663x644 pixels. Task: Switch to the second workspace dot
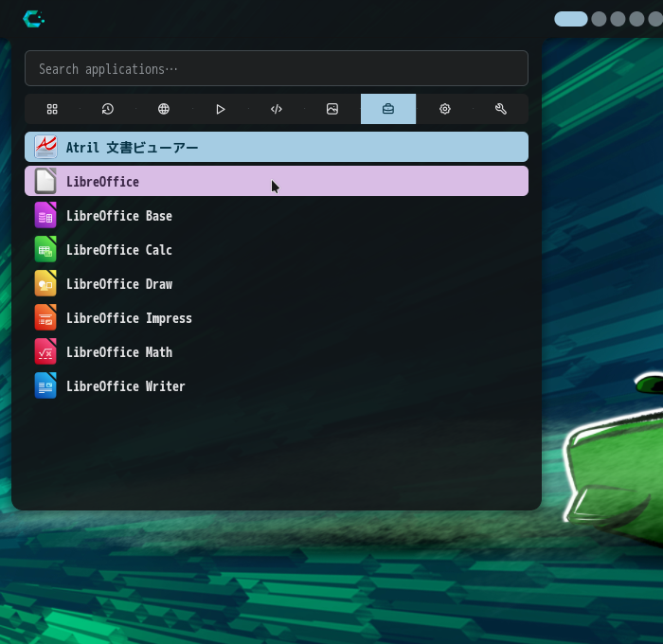[x=599, y=19]
